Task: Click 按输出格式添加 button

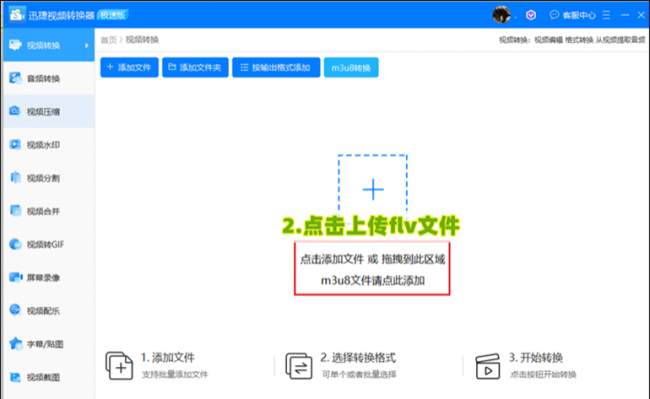Action: [276, 68]
